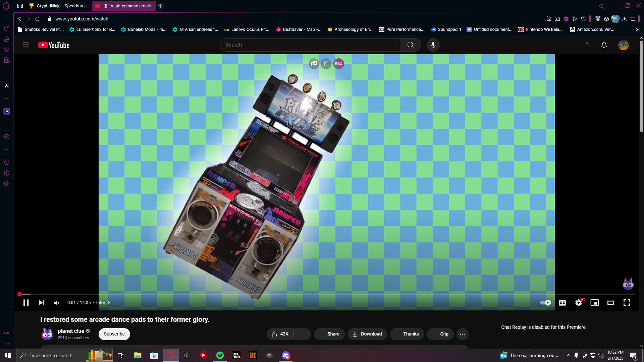Switch to CryptidNinja Speedrun tab
Screen dimensions: 644x362
click(59, 6)
